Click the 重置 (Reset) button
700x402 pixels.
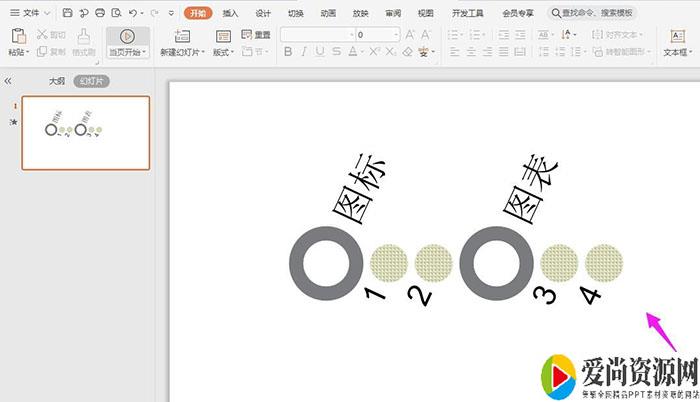[x=256, y=35]
